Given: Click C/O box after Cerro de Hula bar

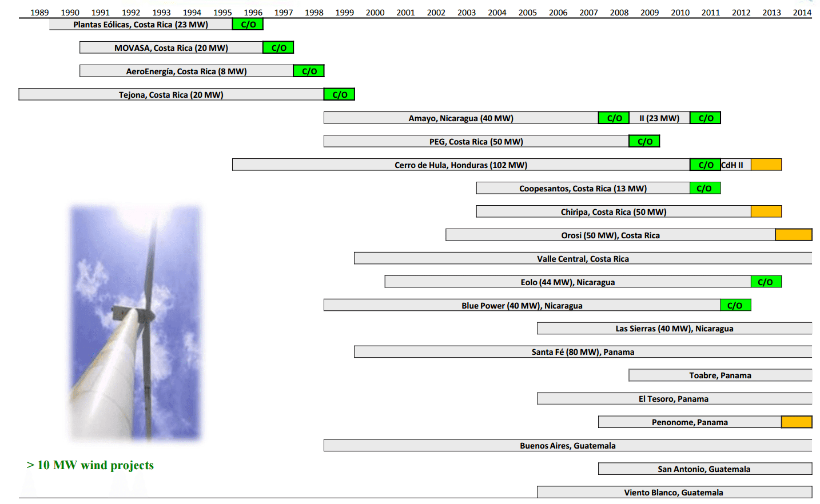Looking at the screenshot, I should (706, 165).
